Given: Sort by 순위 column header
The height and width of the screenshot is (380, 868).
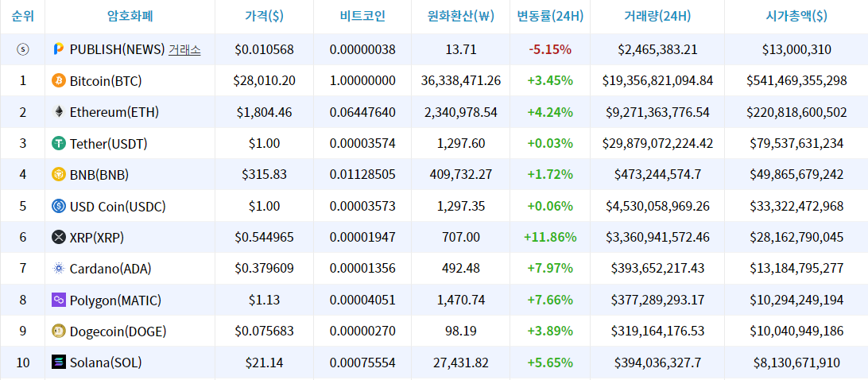Looking at the screenshot, I should 23,16.
